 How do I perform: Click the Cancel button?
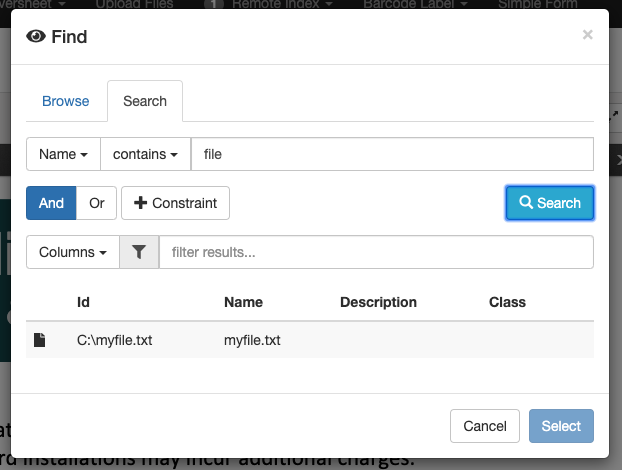[485, 426]
